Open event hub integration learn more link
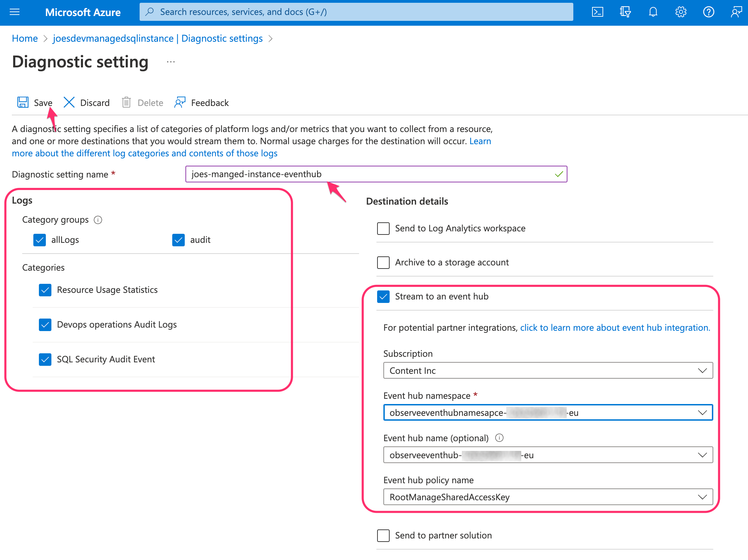Viewport: 748px width, 560px height. coord(615,328)
